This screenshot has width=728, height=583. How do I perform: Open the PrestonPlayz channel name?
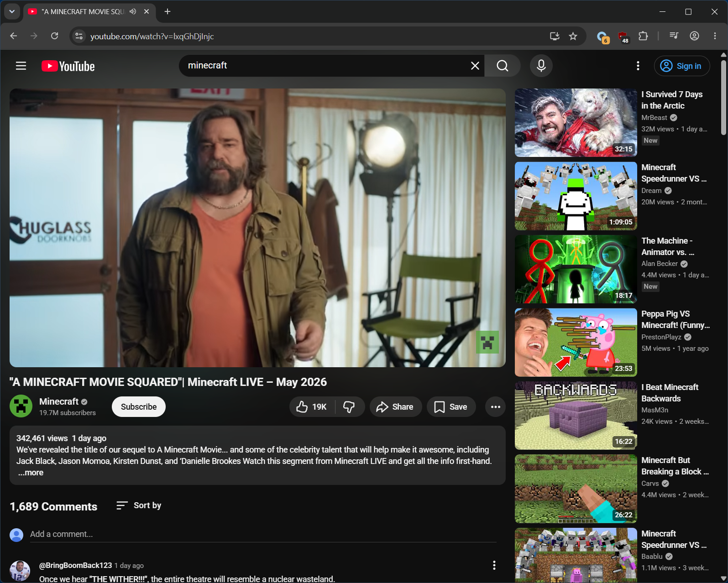(x=661, y=337)
